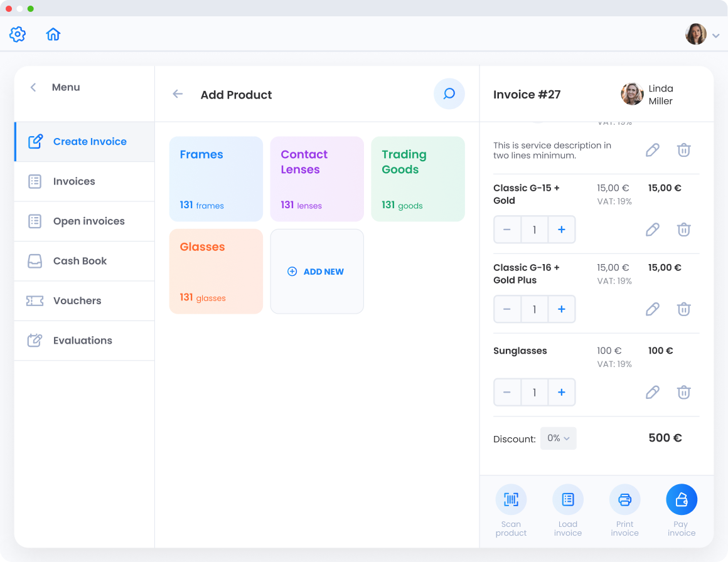Go back using Add Product arrow
The width and height of the screenshot is (728, 562).
(x=178, y=94)
